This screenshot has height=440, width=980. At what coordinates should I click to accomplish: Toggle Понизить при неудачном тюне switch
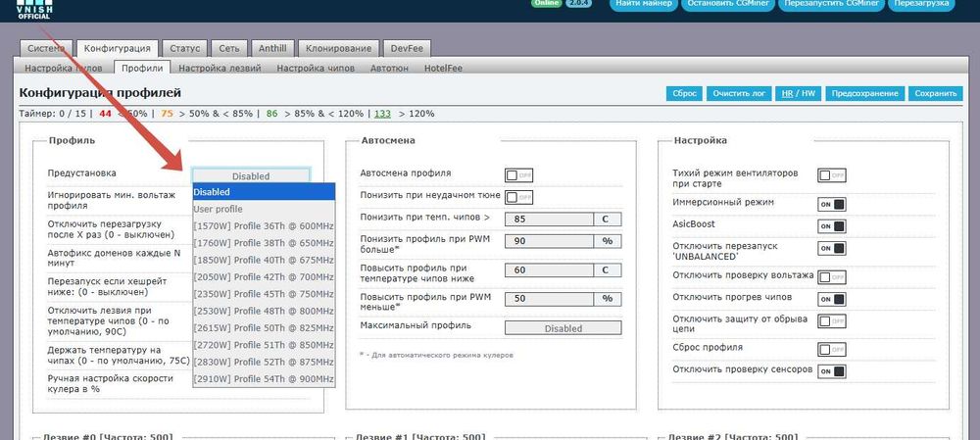[x=518, y=198]
